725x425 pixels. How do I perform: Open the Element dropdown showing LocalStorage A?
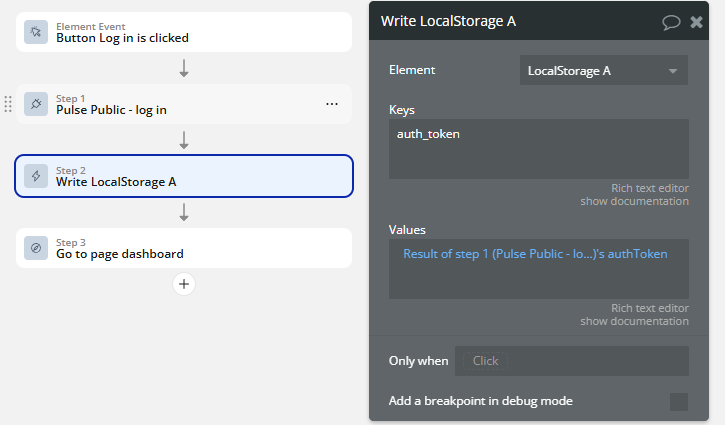pyautogui.click(x=603, y=71)
